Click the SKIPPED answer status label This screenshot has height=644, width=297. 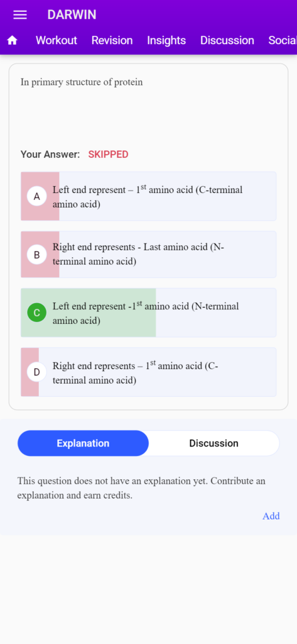[108, 155]
